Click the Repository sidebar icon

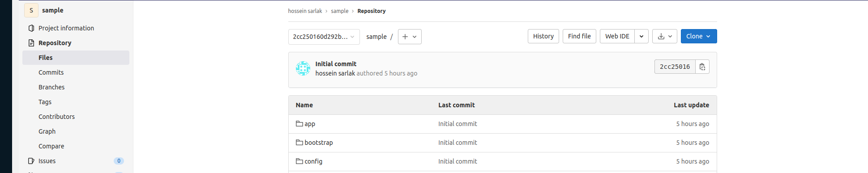[31, 43]
